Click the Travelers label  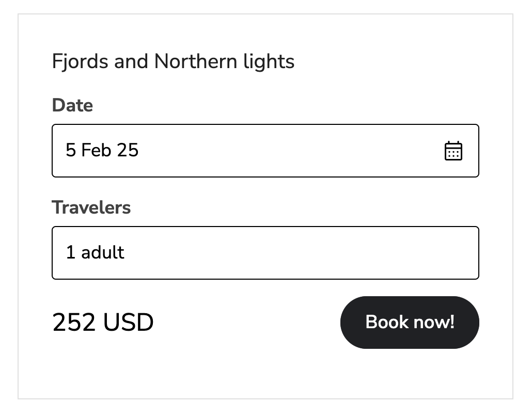[x=91, y=207]
